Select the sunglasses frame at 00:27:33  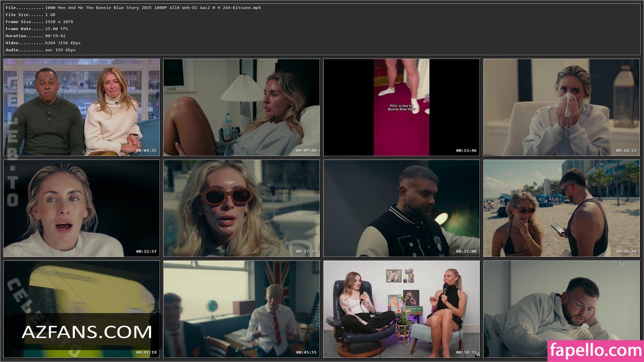tap(241, 208)
